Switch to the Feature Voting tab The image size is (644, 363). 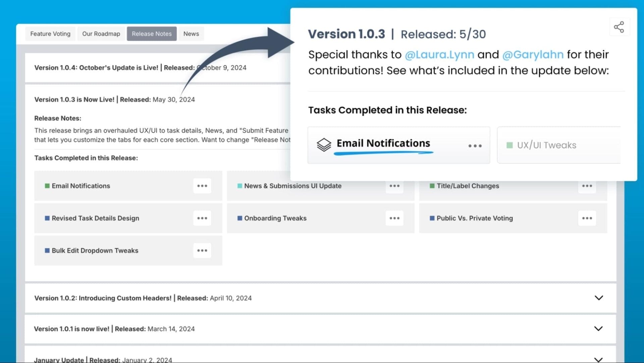(50, 34)
